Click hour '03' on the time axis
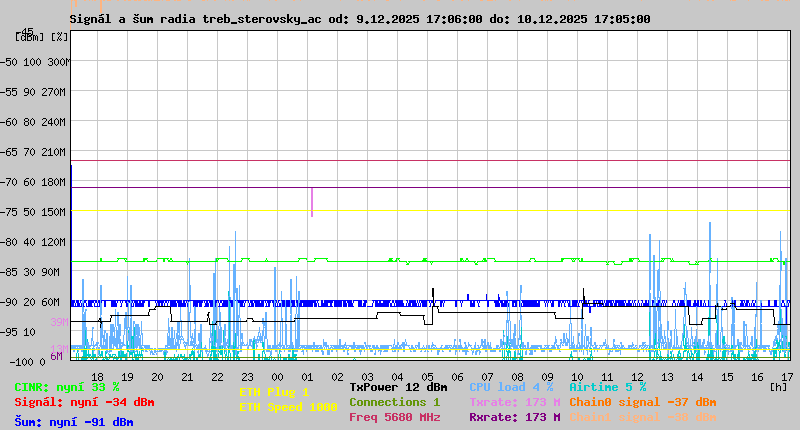 click(367, 377)
